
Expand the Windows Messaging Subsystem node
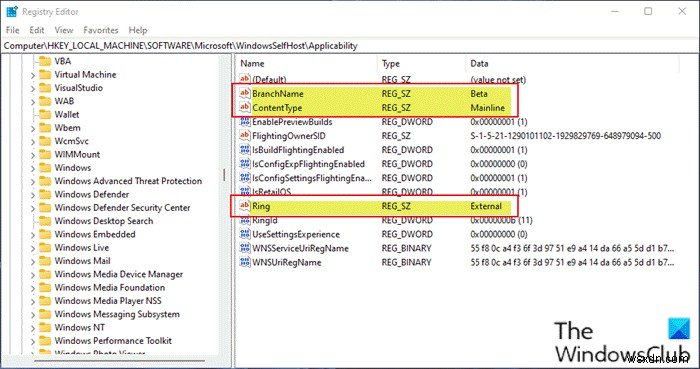(33, 315)
